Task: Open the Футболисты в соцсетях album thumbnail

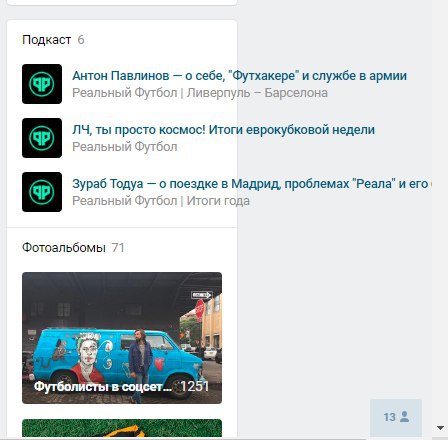Action: click(122, 338)
